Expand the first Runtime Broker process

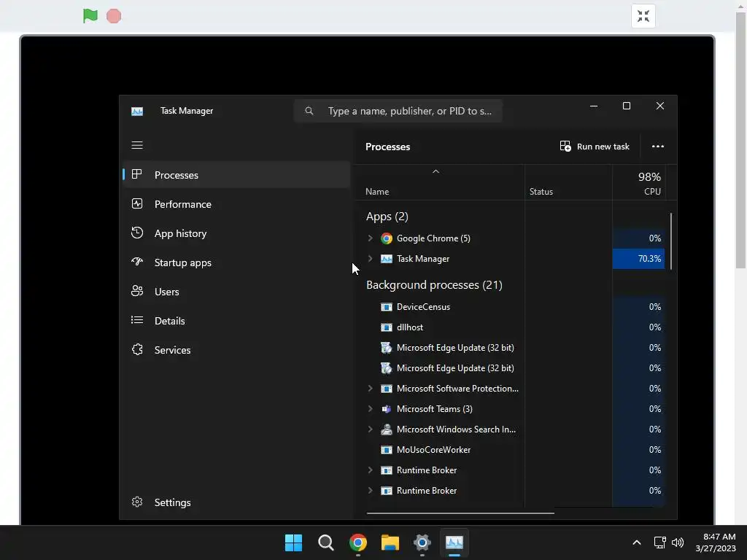[x=370, y=470]
